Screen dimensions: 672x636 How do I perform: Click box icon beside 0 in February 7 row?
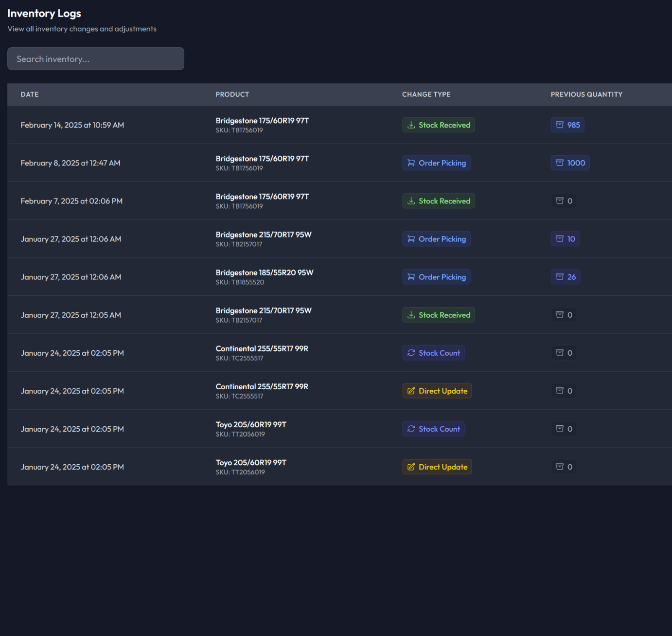pyautogui.click(x=560, y=201)
